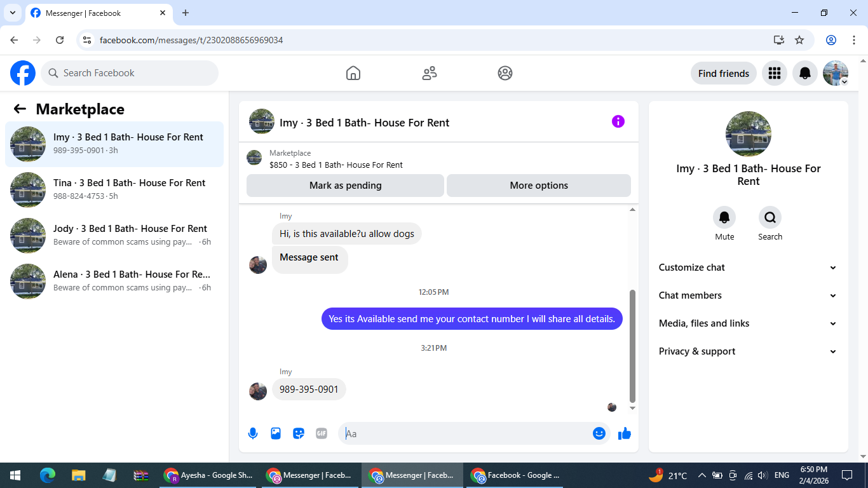Click More options button

pos(539,186)
